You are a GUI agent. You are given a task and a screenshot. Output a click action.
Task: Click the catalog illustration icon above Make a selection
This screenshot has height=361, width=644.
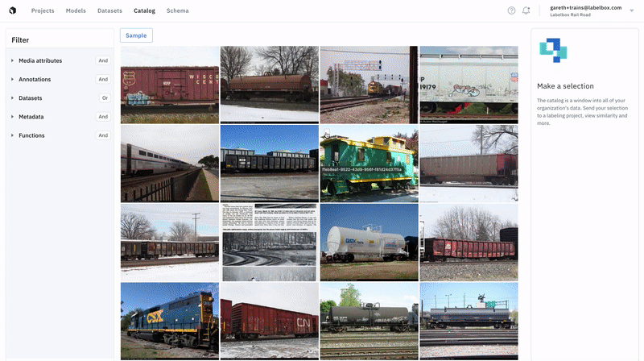point(553,50)
